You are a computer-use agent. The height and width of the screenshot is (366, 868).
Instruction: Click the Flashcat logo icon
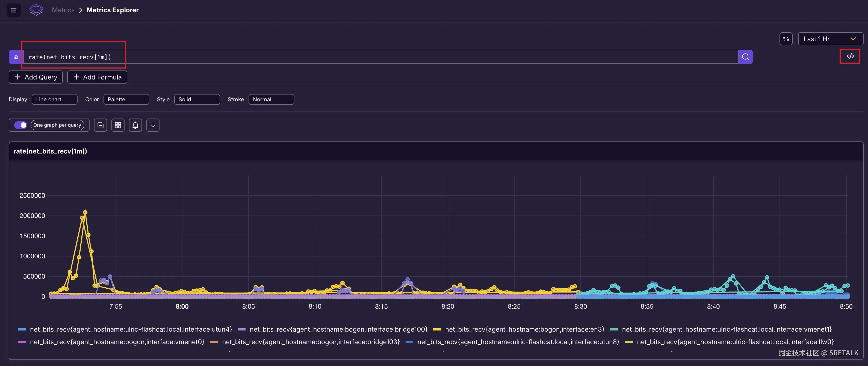(36, 10)
